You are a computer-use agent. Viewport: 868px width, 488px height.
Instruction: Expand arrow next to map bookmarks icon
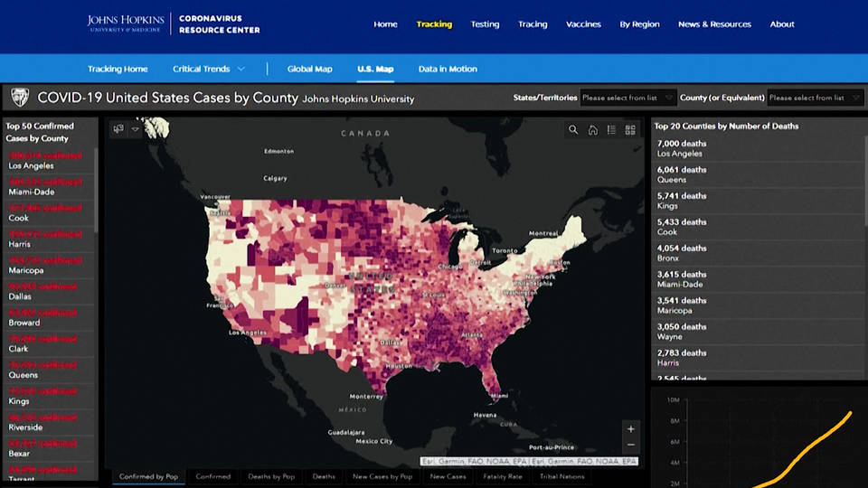135,129
